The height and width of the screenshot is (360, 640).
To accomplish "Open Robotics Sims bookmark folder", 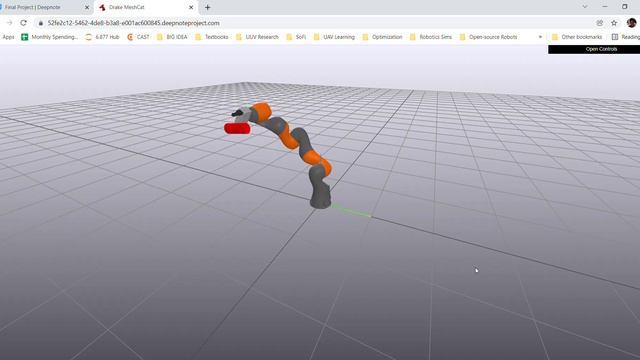I will coord(431,37).
